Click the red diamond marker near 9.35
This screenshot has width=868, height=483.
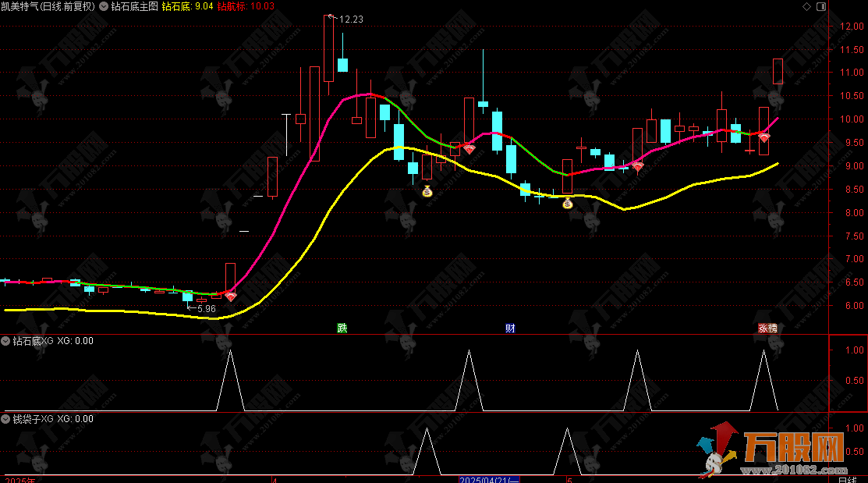[469, 149]
